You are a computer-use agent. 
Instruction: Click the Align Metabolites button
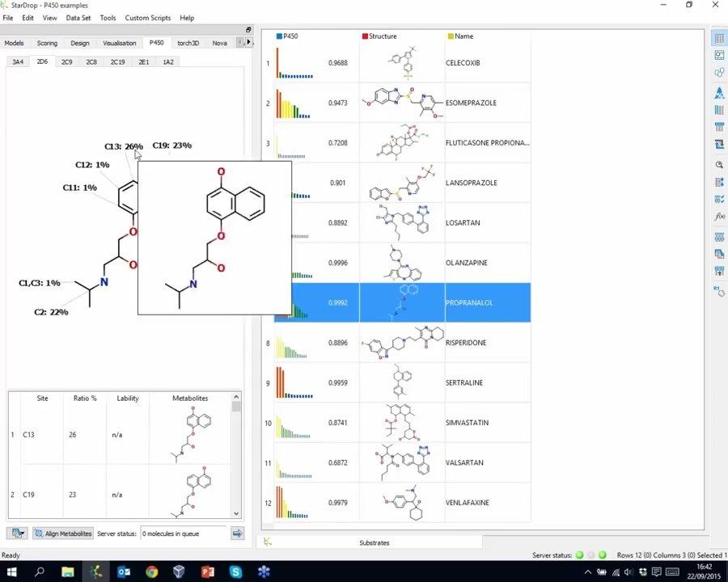(x=66, y=533)
